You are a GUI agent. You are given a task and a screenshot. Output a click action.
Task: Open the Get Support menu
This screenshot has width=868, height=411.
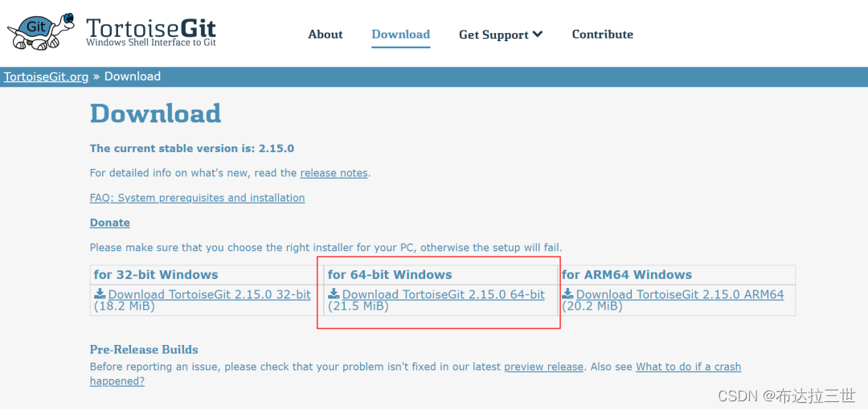pyautogui.click(x=501, y=35)
